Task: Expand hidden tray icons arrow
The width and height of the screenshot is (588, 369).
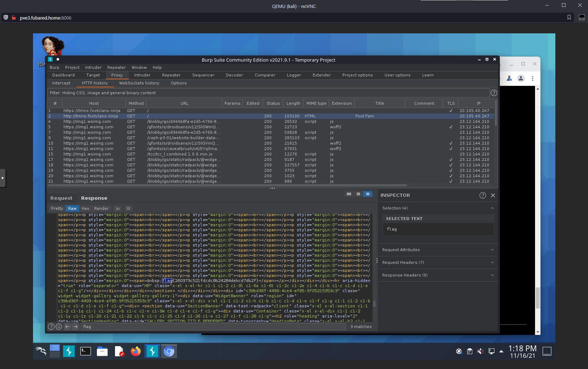Action: tap(501, 351)
